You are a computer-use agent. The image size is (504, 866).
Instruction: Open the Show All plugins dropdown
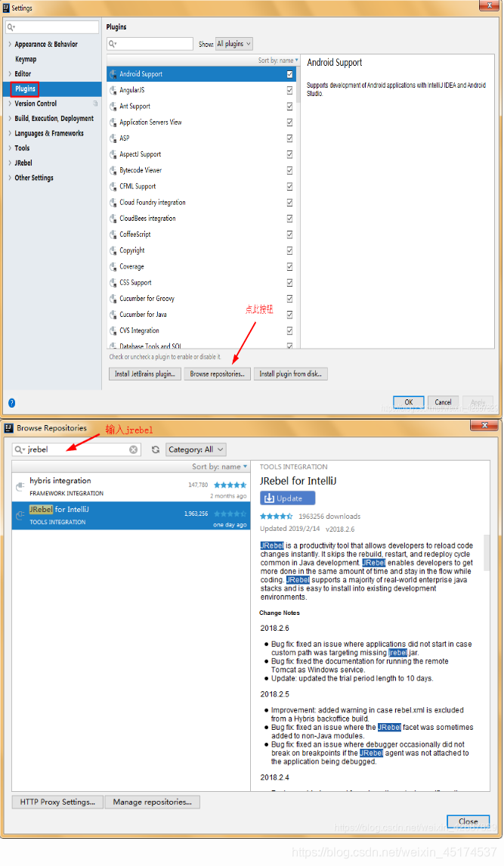tap(234, 44)
